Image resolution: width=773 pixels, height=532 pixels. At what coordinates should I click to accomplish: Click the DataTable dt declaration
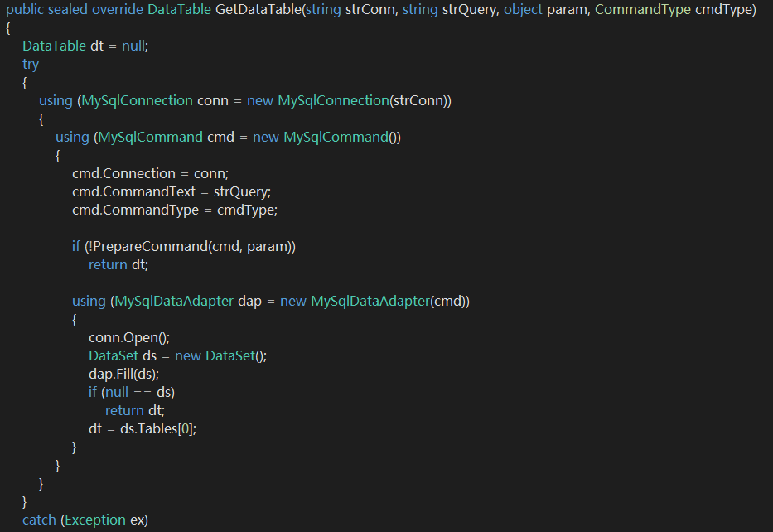(85, 46)
